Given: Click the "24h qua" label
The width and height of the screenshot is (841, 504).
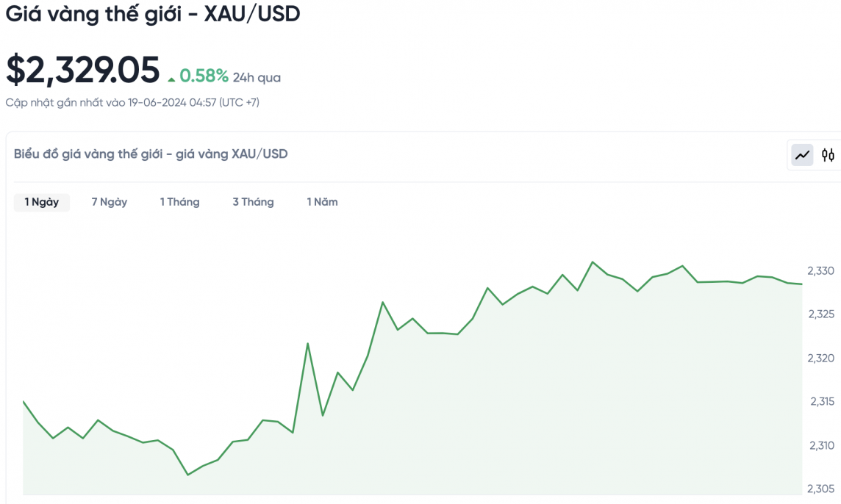Looking at the screenshot, I should point(257,77).
